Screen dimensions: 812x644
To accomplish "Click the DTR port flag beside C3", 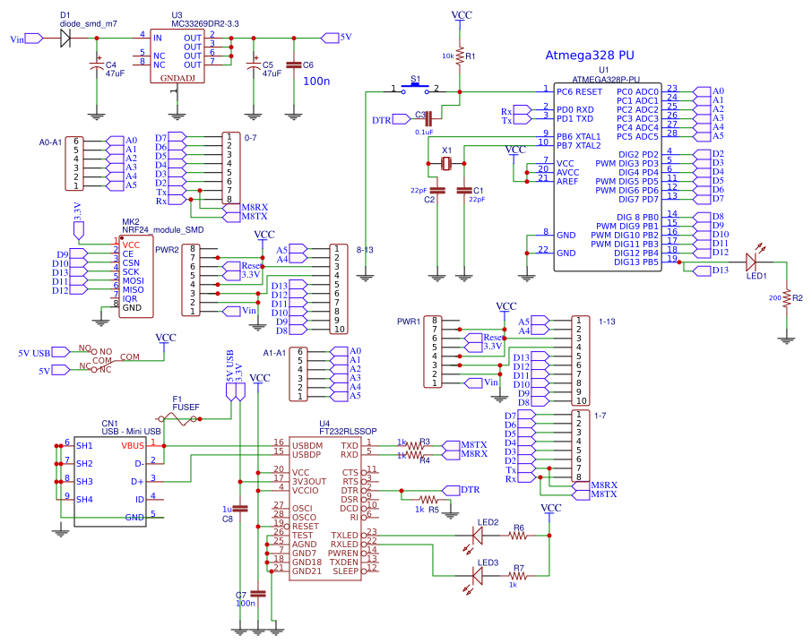I will pyautogui.click(x=402, y=120).
